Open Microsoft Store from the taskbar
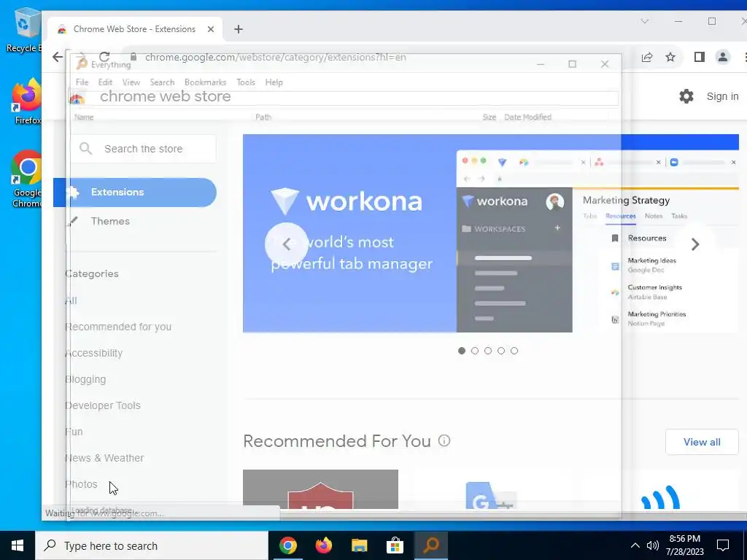Screen dimensions: 747x560 coord(395,545)
